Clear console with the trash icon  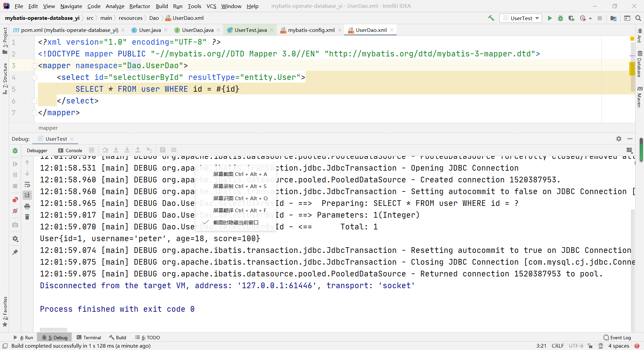tap(27, 217)
